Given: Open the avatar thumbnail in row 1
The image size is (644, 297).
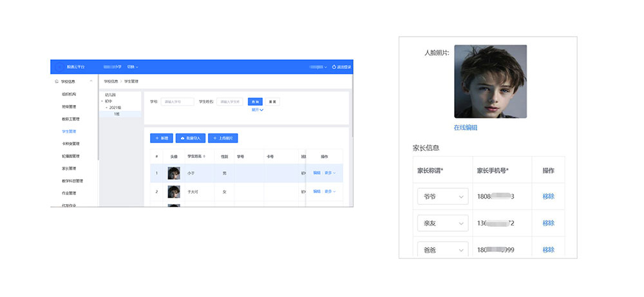Looking at the screenshot, I should (173, 173).
